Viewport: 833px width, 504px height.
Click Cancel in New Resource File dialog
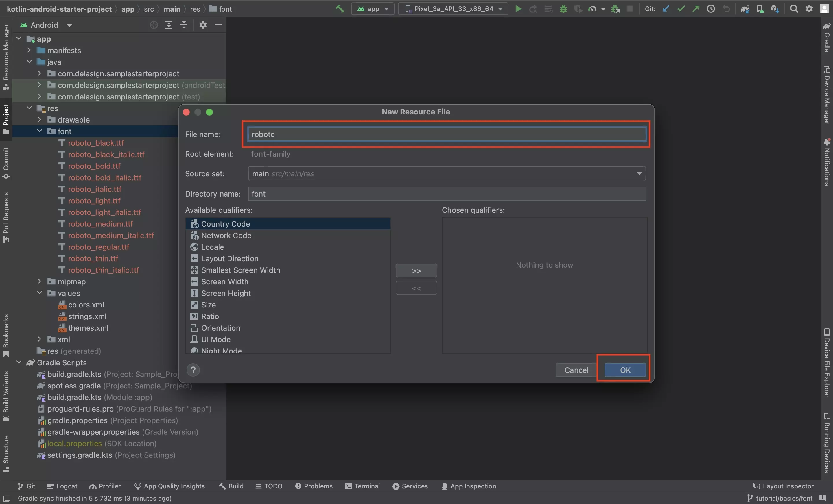tap(576, 370)
